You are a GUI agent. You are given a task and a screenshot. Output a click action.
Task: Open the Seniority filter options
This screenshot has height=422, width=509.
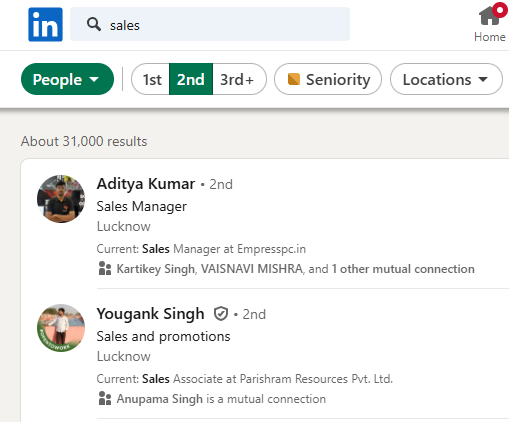(328, 79)
